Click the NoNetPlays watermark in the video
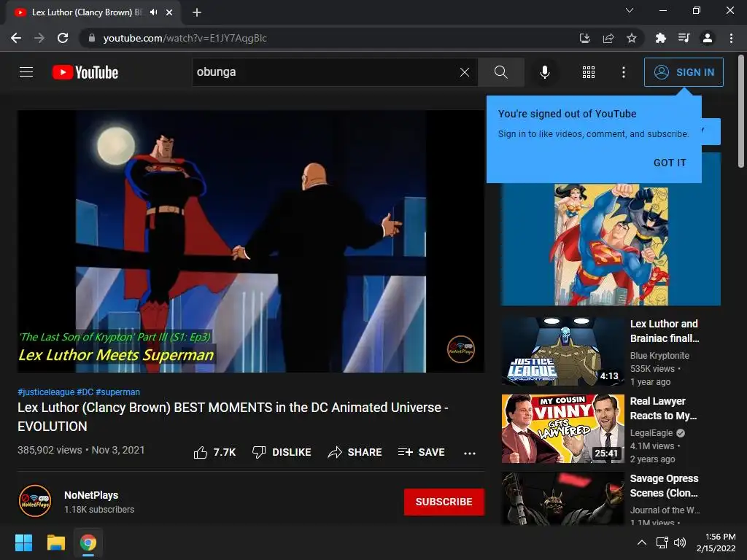 point(461,349)
